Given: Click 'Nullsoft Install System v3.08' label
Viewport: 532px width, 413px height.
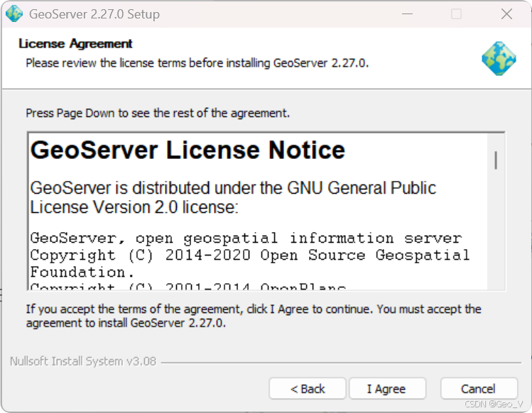Looking at the screenshot, I should [x=83, y=361].
